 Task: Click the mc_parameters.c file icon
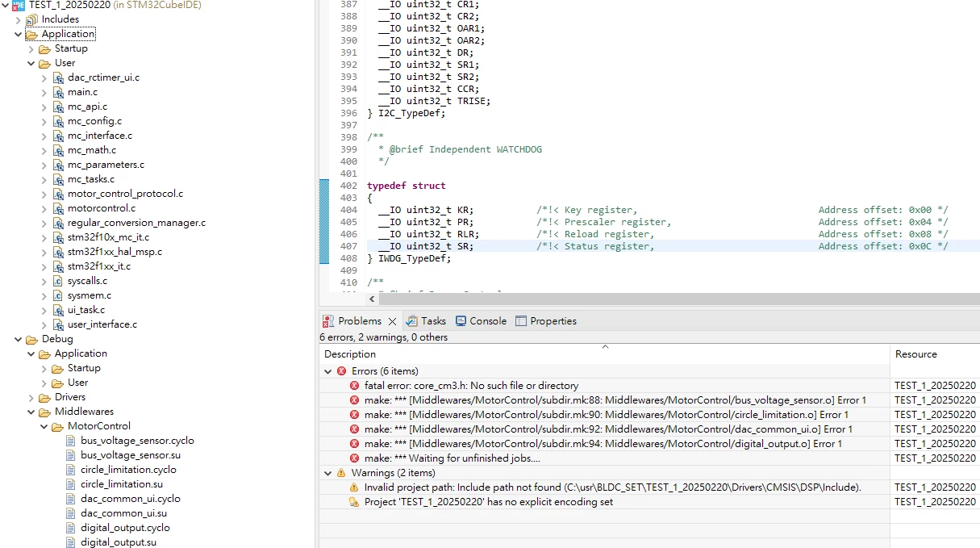click(58, 165)
